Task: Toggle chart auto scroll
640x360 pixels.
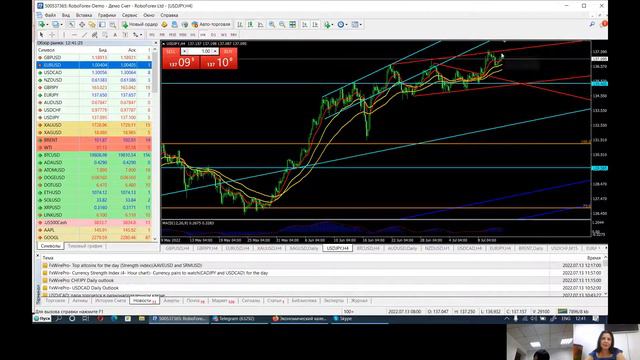Action: 304,24
